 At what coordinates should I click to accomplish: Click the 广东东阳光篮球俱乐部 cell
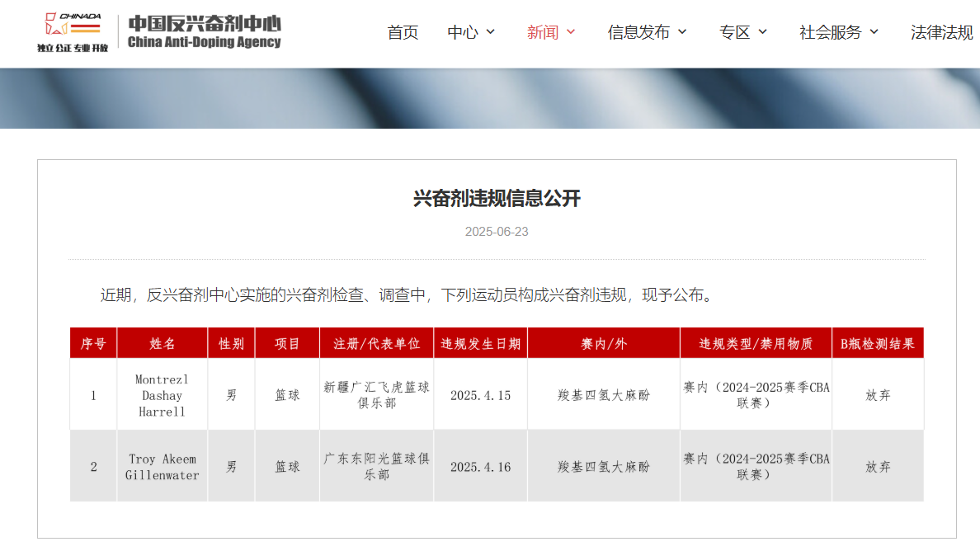click(x=376, y=467)
